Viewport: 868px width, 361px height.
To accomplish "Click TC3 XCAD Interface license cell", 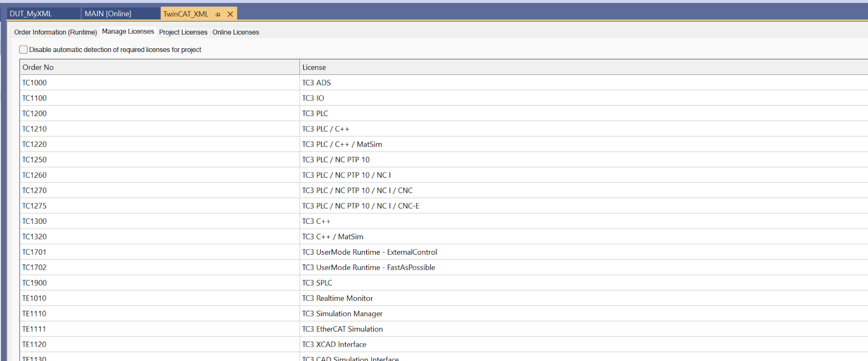I will (584, 344).
